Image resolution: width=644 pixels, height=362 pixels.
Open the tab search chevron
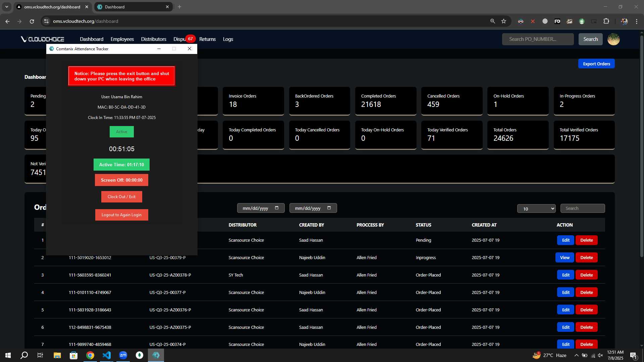pos(6,7)
